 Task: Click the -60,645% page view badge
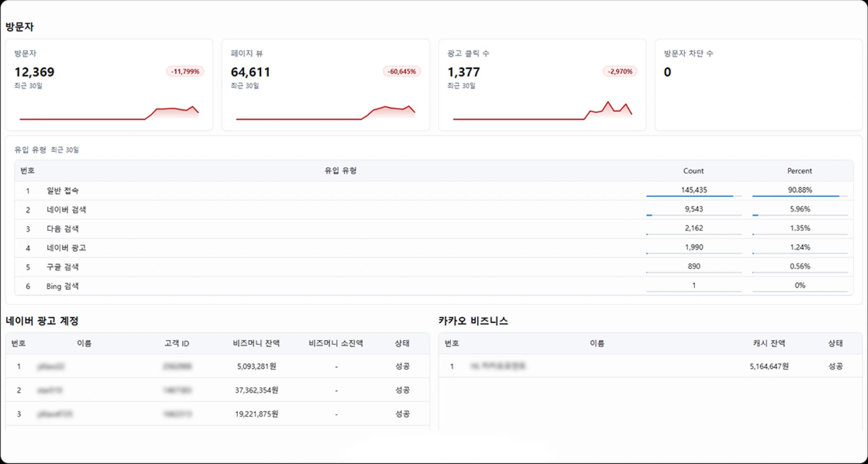point(401,71)
